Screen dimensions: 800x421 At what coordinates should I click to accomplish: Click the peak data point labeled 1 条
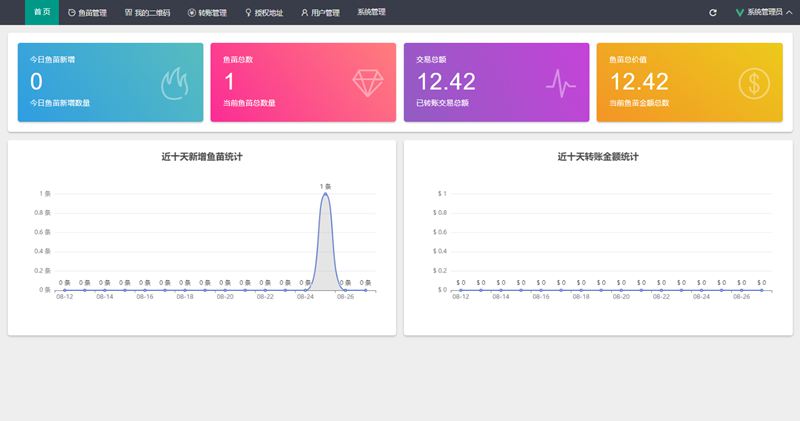click(x=325, y=194)
